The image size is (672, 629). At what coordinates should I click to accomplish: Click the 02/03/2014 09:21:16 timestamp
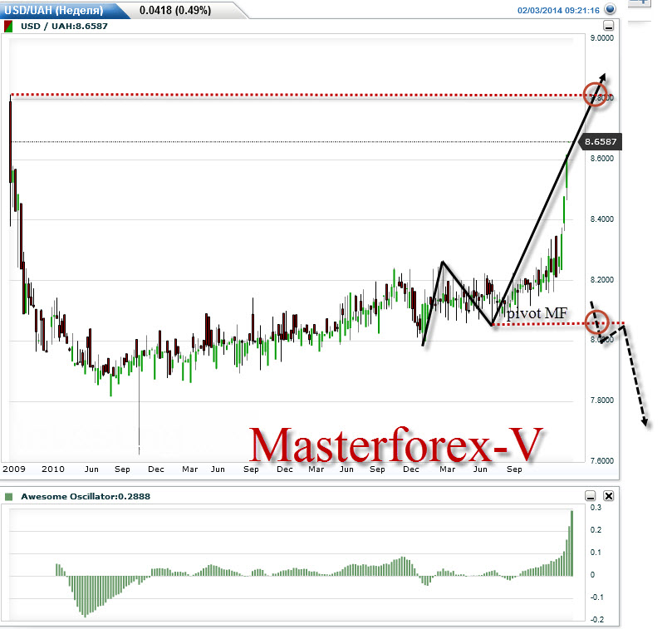click(x=558, y=10)
